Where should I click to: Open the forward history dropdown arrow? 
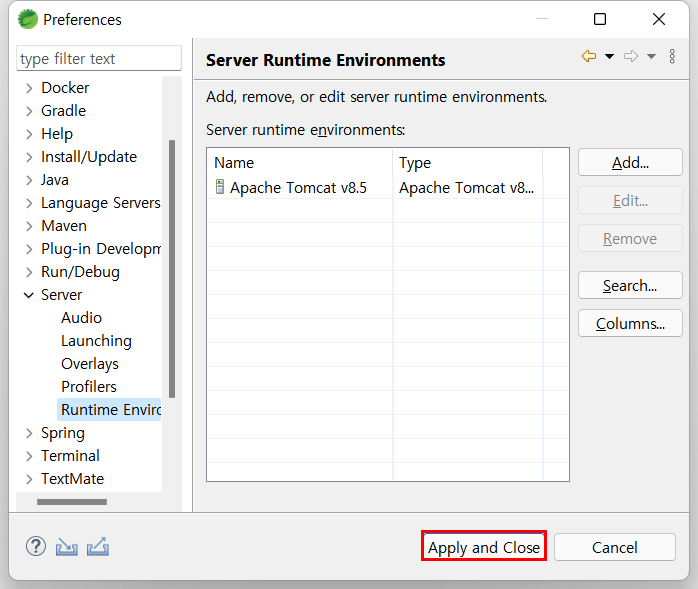651,57
